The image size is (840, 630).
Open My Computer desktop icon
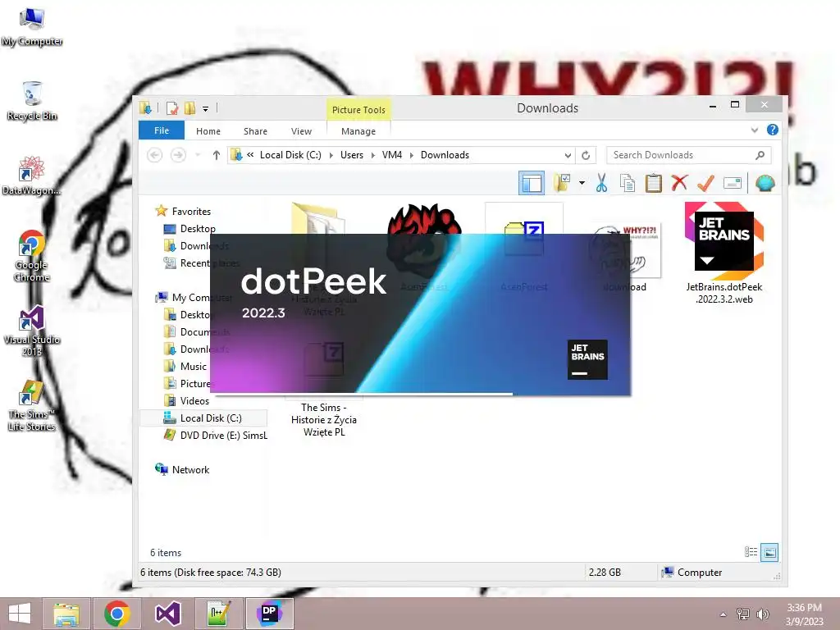pos(32,27)
